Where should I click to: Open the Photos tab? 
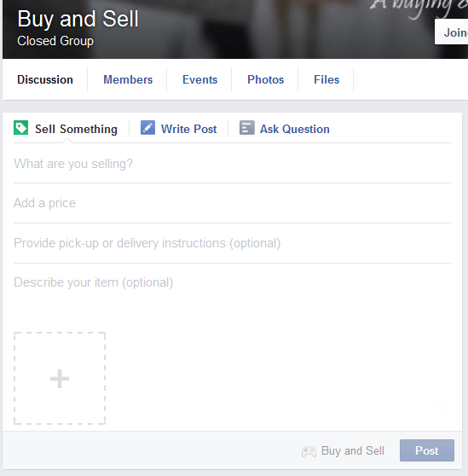(265, 79)
